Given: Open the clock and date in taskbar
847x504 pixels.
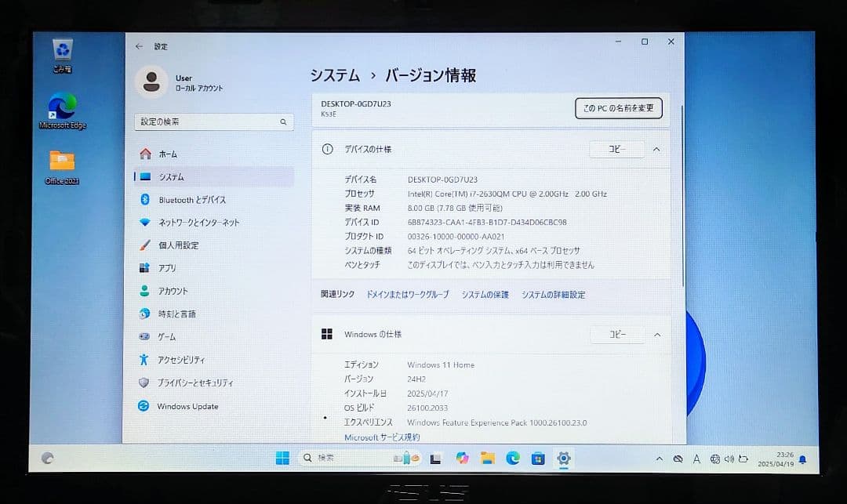Looking at the screenshot, I should pyautogui.click(x=776, y=459).
